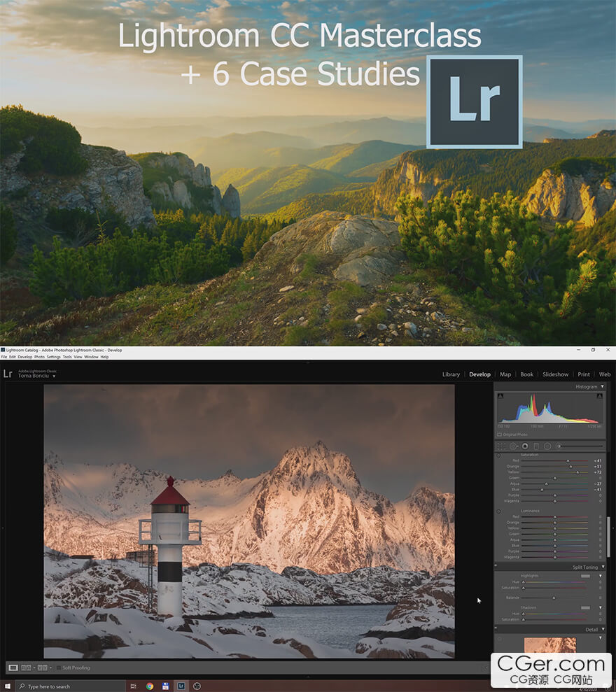Switch to the Book module

[x=526, y=374]
